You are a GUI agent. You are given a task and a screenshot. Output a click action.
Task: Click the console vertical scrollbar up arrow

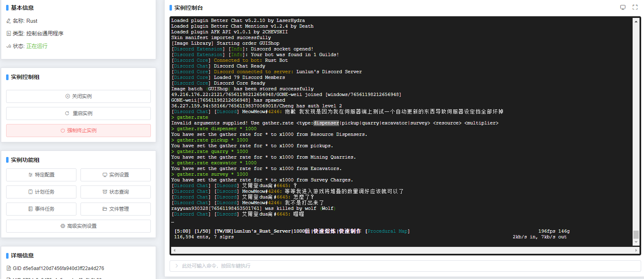pos(636,21)
